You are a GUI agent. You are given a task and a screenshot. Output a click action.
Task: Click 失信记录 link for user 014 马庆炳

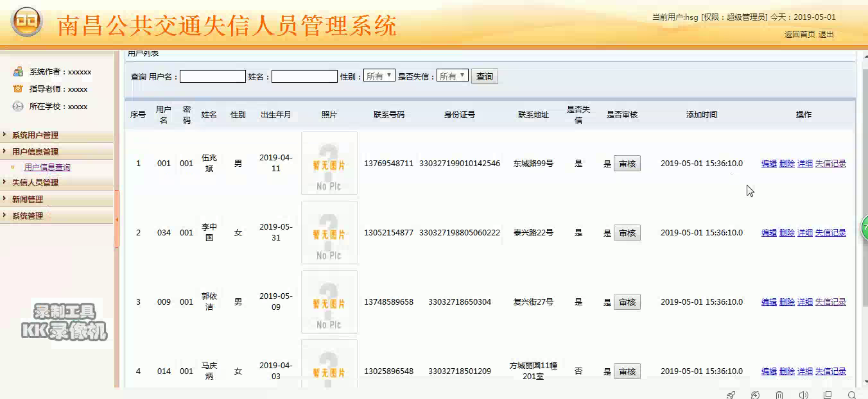point(831,371)
